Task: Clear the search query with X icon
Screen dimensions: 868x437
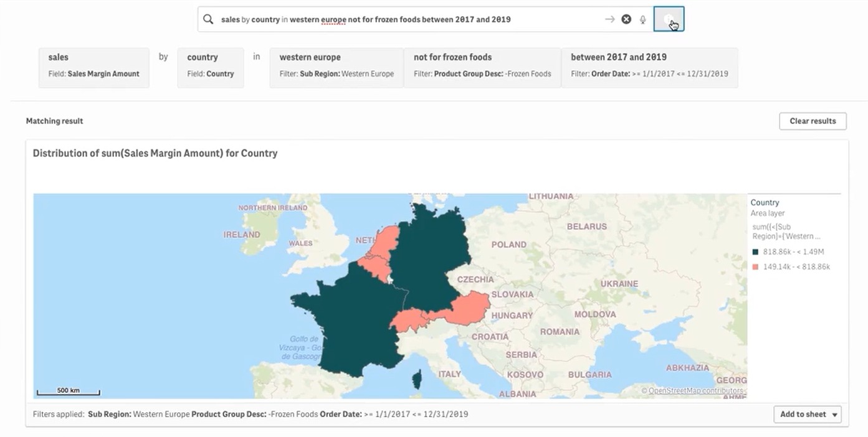Action: pos(626,19)
